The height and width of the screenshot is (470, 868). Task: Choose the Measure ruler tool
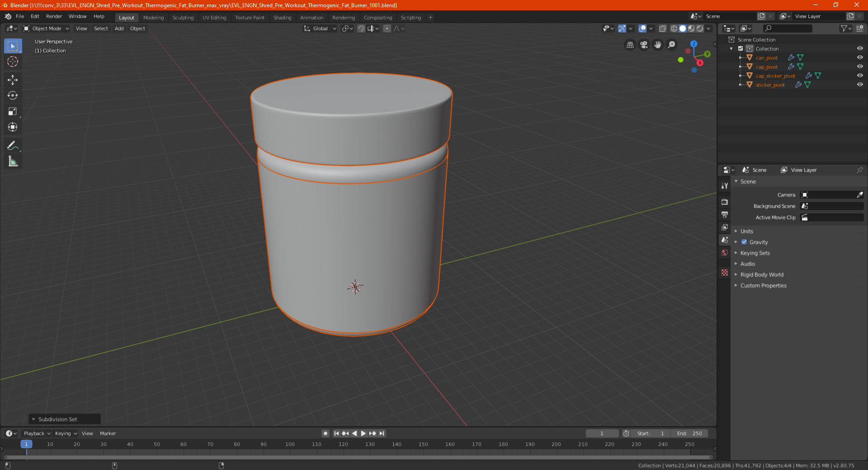(13, 161)
